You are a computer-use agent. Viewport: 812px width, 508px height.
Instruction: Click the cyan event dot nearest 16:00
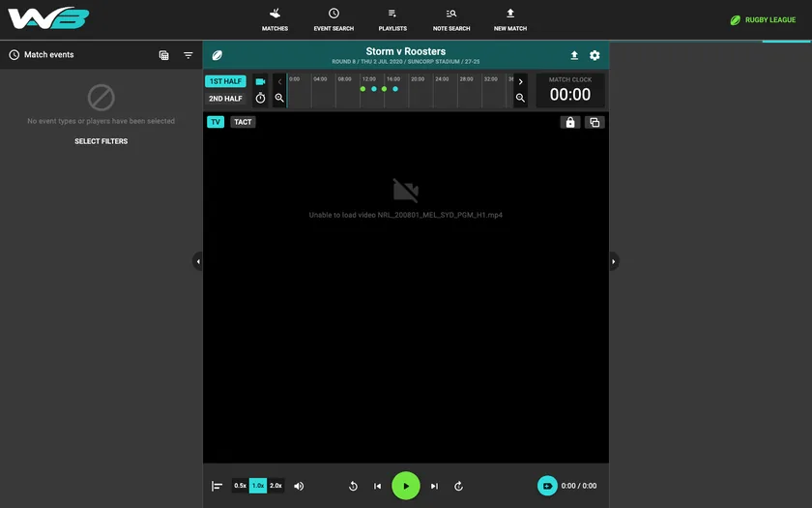coord(395,89)
